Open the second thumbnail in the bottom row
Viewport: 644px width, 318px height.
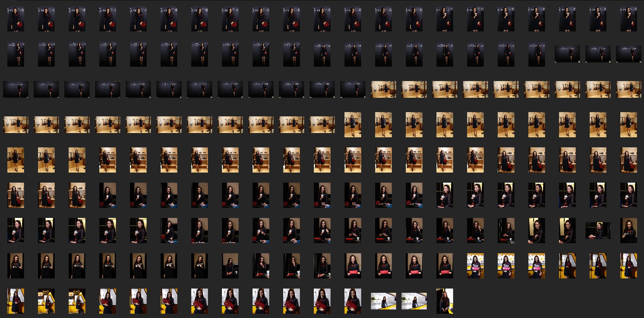(46, 301)
